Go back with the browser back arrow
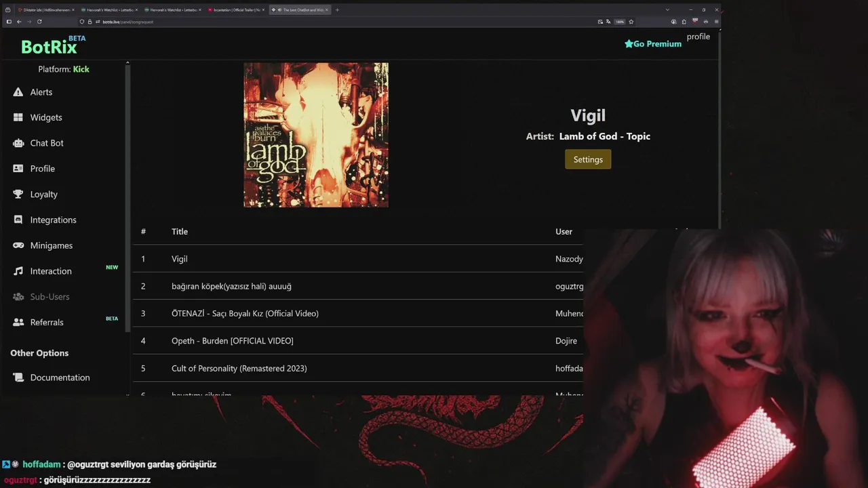 (19, 22)
